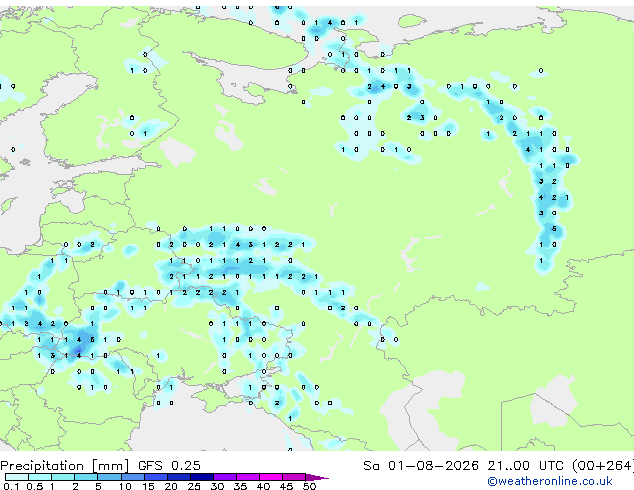Click the 25–30 mm dark navy swatch

202,477
